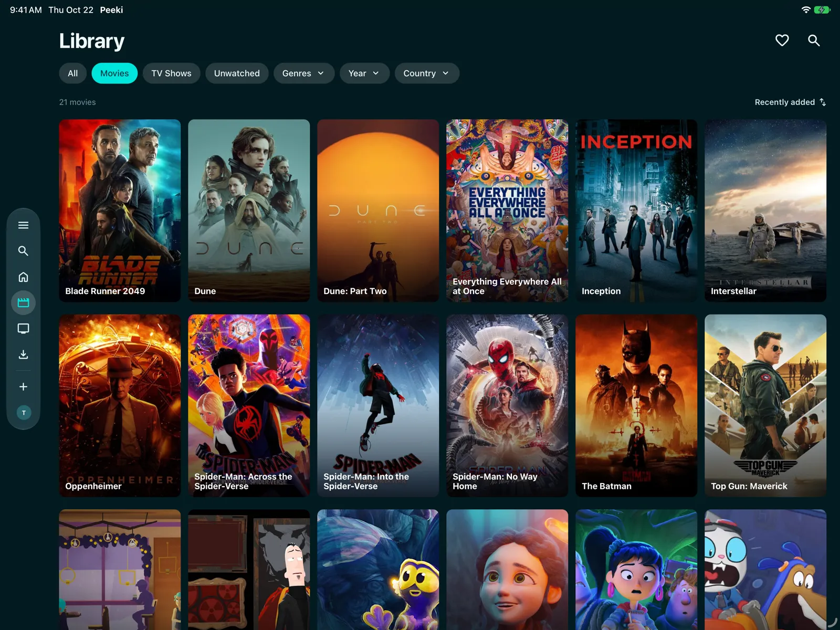
Task: Switch to the TV Shows tab
Action: [171, 73]
